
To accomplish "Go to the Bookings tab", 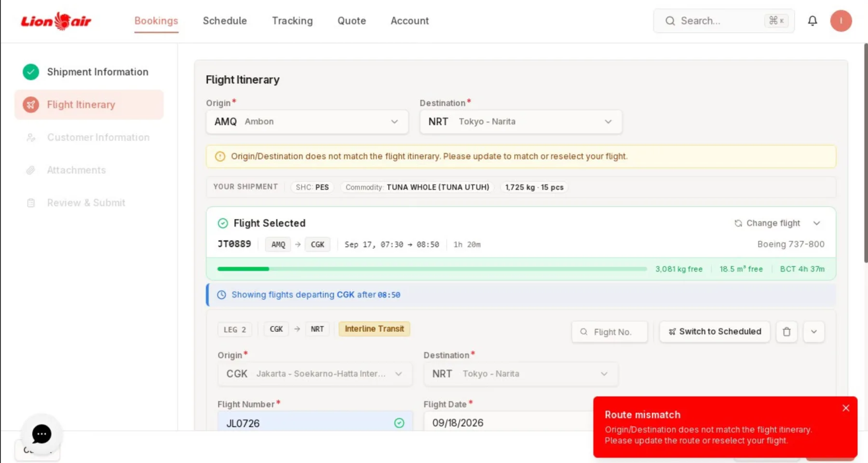I will [156, 21].
